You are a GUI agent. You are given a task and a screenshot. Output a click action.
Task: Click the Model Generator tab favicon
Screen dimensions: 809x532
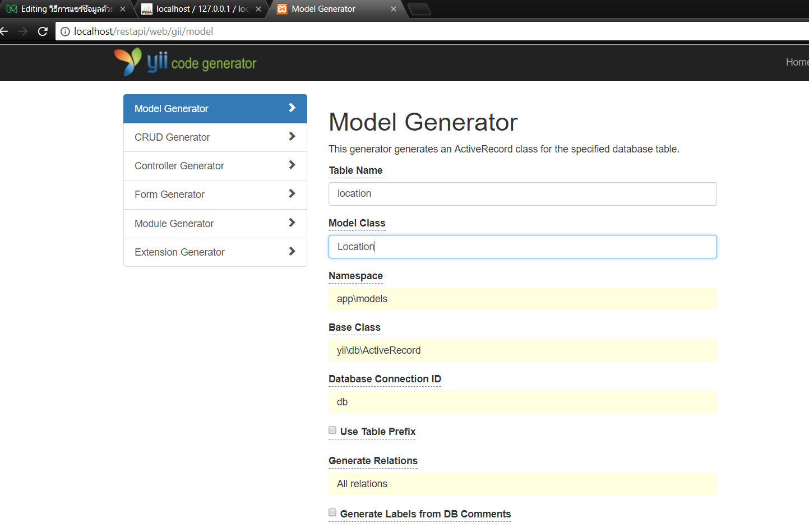click(x=282, y=9)
